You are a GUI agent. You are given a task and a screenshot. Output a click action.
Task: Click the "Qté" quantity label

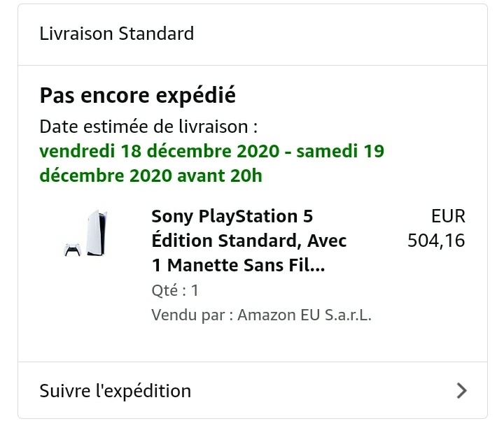165,290
